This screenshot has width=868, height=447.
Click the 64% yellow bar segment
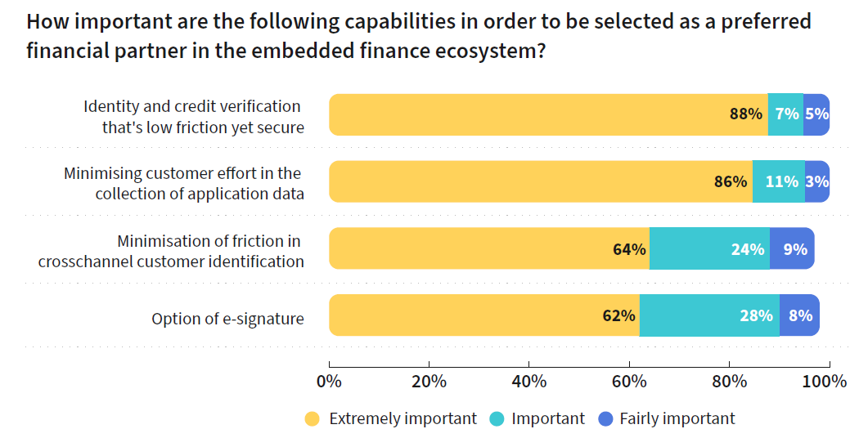pyautogui.click(x=488, y=248)
